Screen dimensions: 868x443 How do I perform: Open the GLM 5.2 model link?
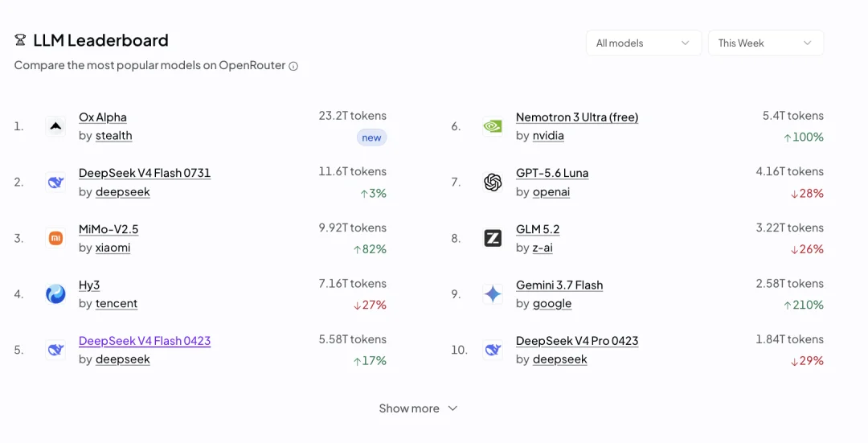click(538, 229)
